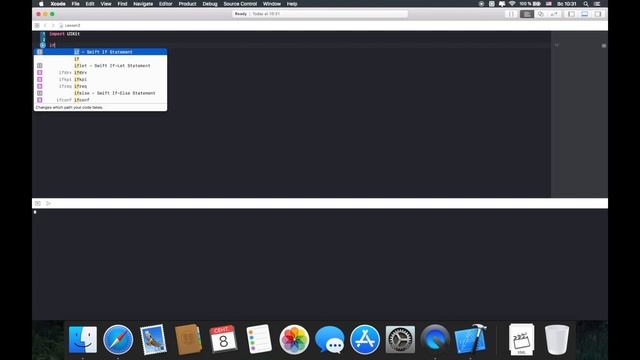Choose the 'iflet – Swift If-Let Statement' snippet
Screen dimensions: 640x360
[x=100, y=66]
